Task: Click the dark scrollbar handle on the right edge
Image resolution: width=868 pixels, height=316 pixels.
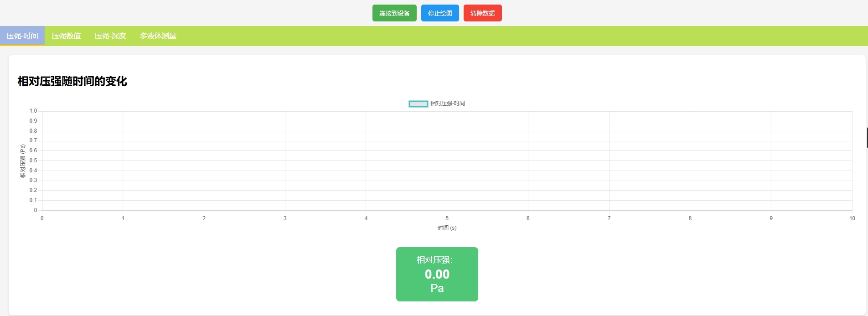Action: pyautogui.click(x=867, y=138)
